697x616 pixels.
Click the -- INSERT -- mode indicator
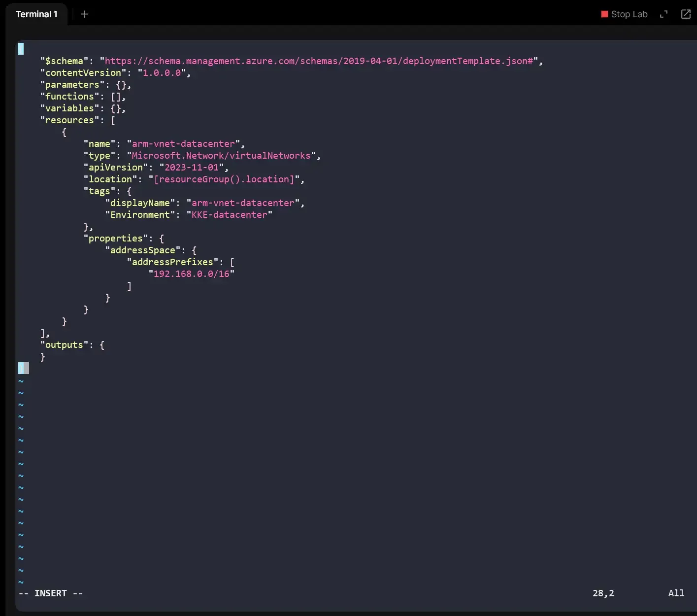(x=51, y=593)
